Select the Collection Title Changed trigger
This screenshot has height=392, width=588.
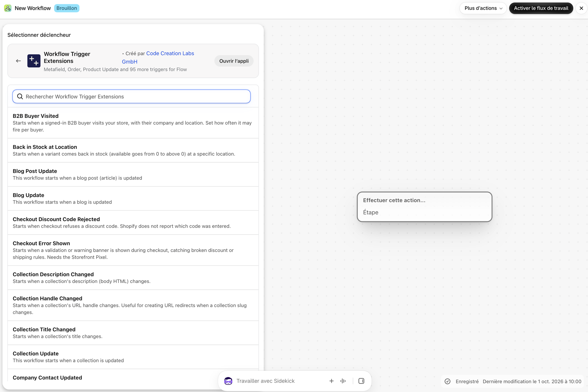(133, 333)
